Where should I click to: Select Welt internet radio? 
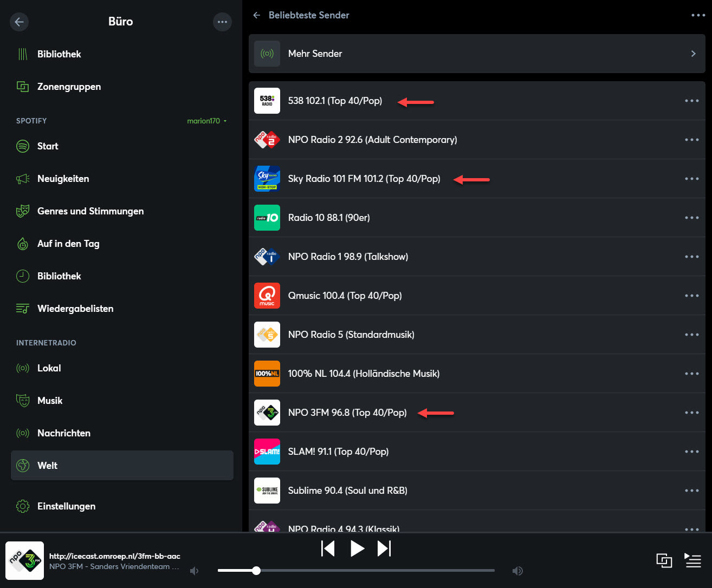(122, 466)
